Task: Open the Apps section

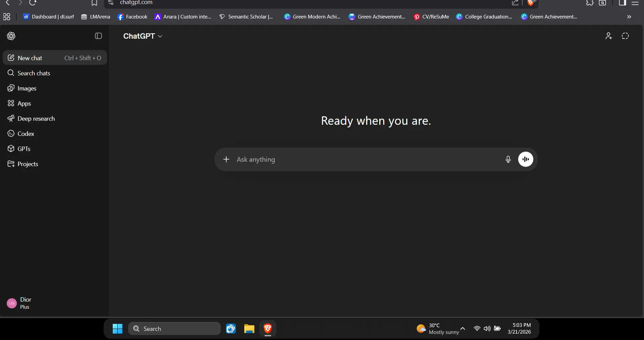Action: [x=55, y=103]
